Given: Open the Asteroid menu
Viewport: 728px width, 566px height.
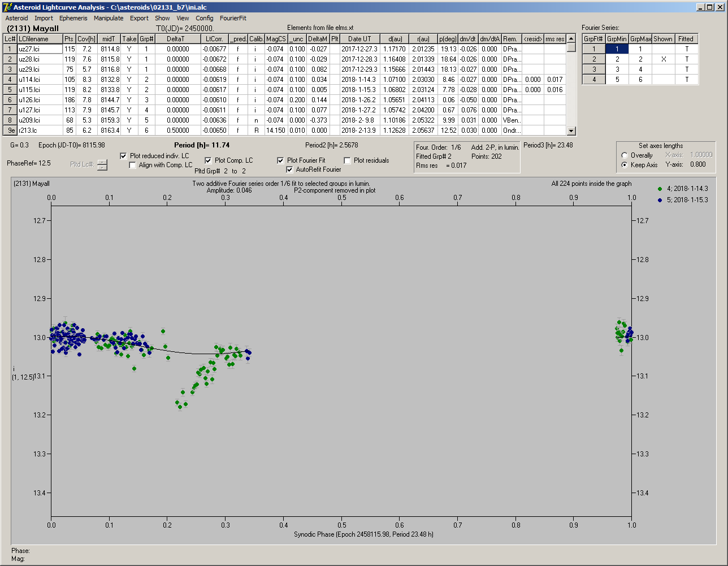Looking at the screenshot, I should pyautogui.click(x=16, y=18).
